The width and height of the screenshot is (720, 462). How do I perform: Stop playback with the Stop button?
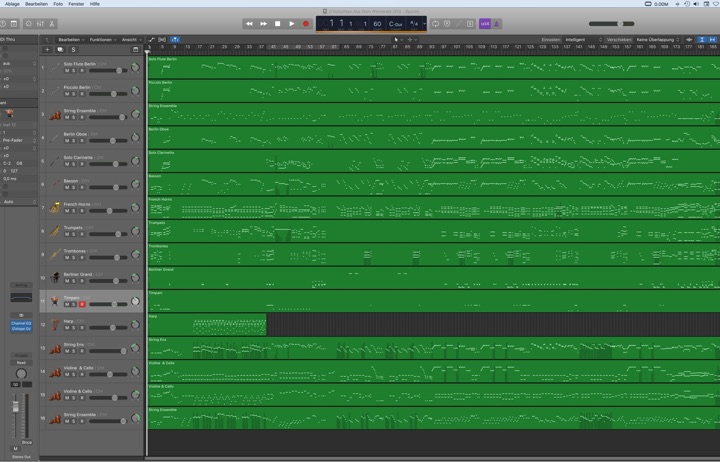277,23
